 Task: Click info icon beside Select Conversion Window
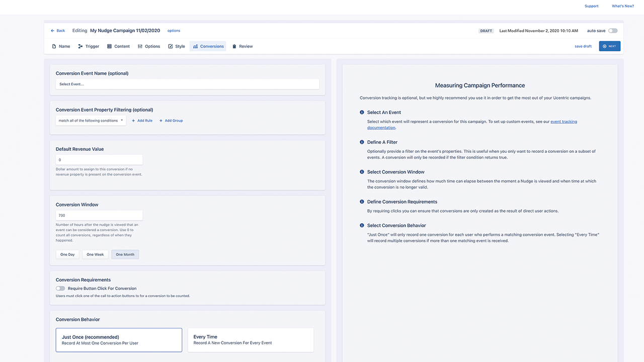tap(362, 172)
